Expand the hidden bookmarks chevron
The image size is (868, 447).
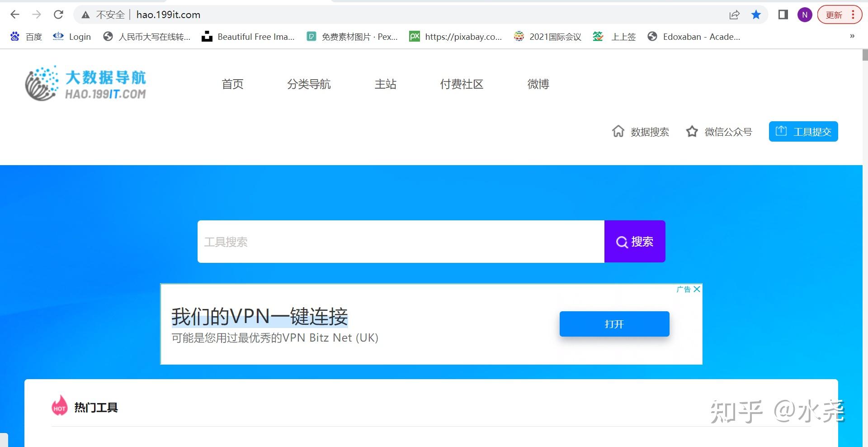tap(852, 36)
